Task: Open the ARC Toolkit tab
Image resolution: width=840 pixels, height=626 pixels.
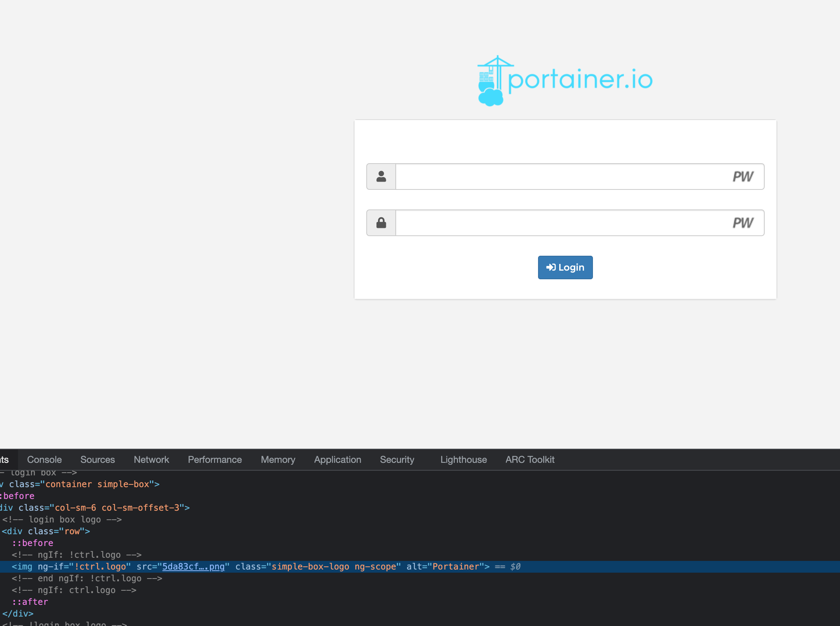Action: click(529, 459)
